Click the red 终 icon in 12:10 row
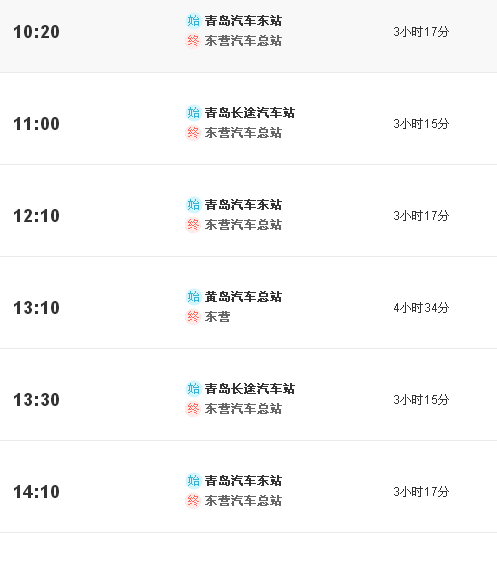This screenshot has width=497, height=562. pyautogui.click(x=193, y=225)
